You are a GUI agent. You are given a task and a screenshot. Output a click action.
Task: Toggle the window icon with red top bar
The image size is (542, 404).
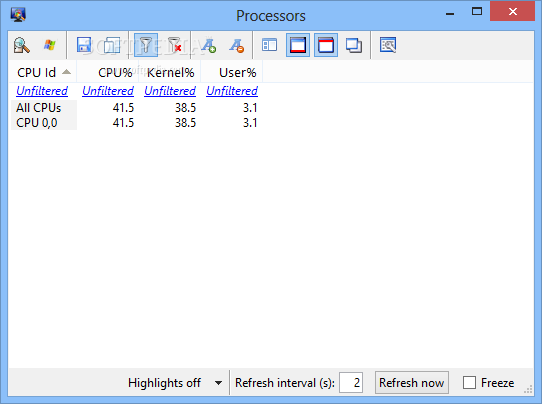(326, 45)
